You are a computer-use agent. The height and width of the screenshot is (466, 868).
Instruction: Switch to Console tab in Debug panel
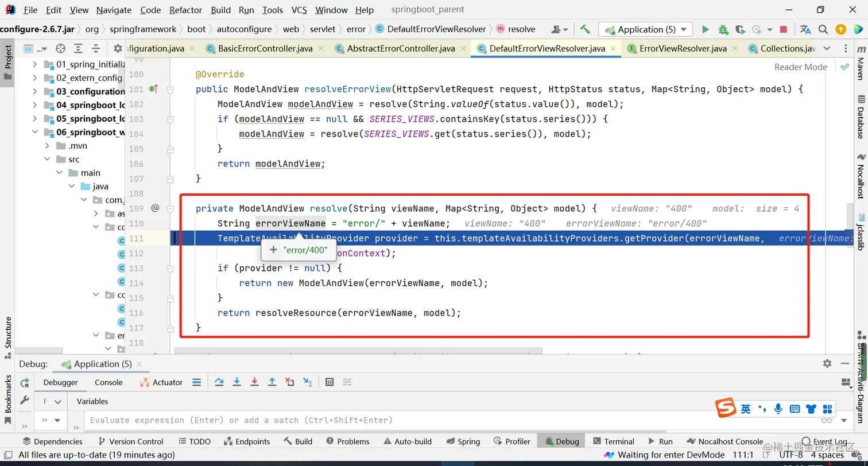[108, 382]
